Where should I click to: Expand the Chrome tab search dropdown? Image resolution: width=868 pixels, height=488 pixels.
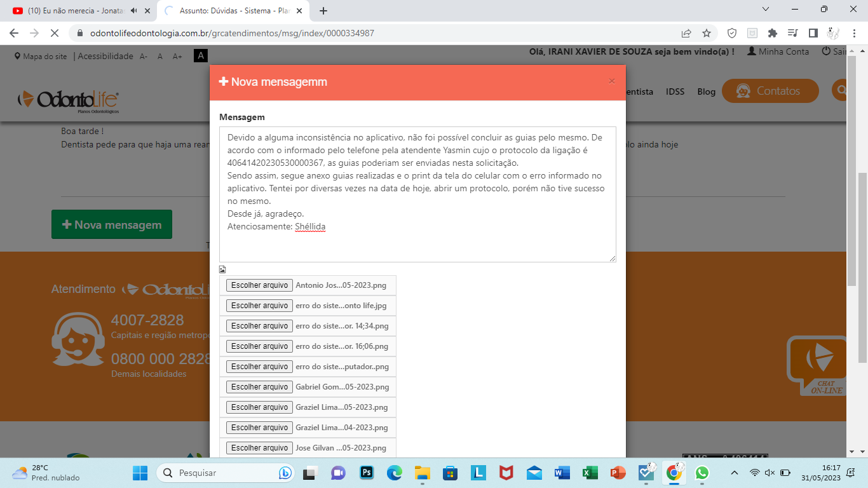(x=766, y=10)
